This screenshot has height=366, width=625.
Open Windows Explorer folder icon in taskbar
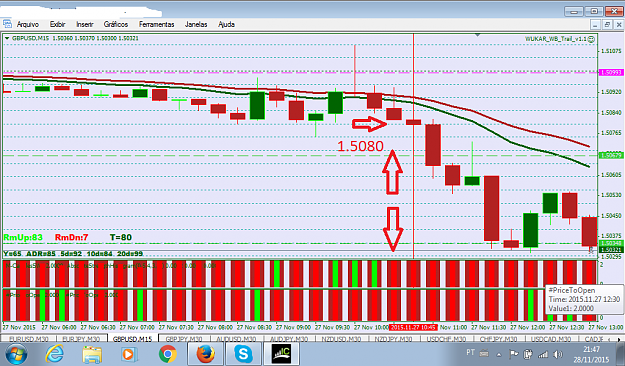tap(92, 354)
